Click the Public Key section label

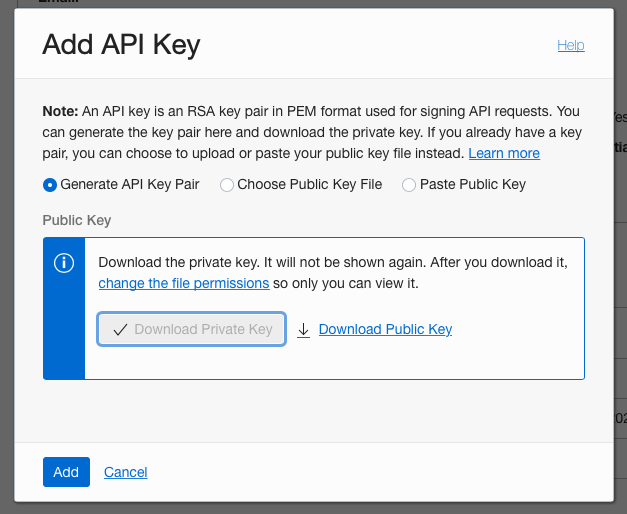pos(77,220)
